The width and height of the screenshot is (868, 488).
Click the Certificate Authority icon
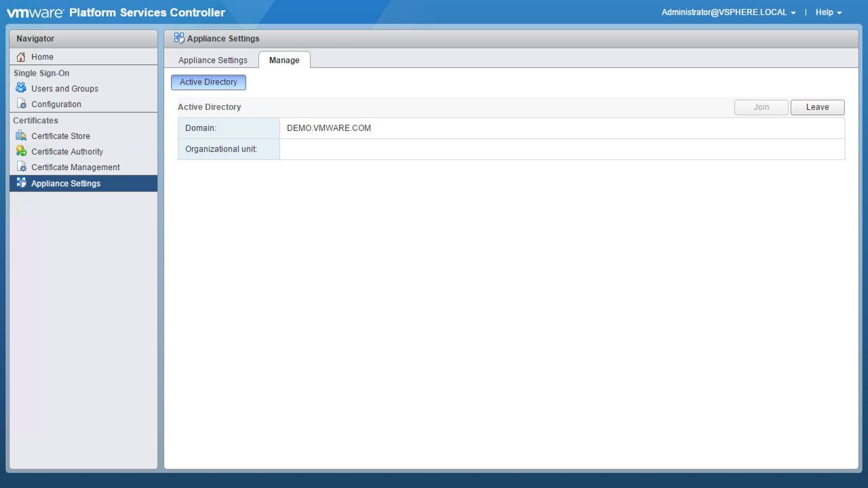(21, 151)
